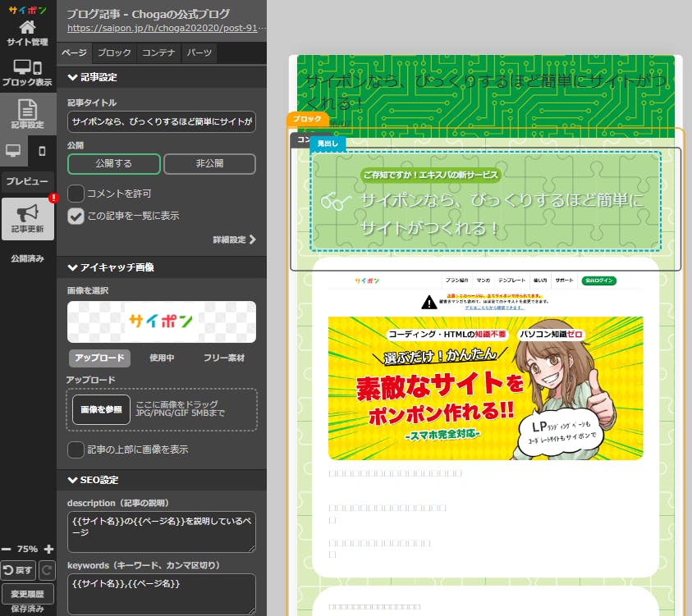Open 記事設定 document icon
692x616 pixels.
[x=27, y=114]
